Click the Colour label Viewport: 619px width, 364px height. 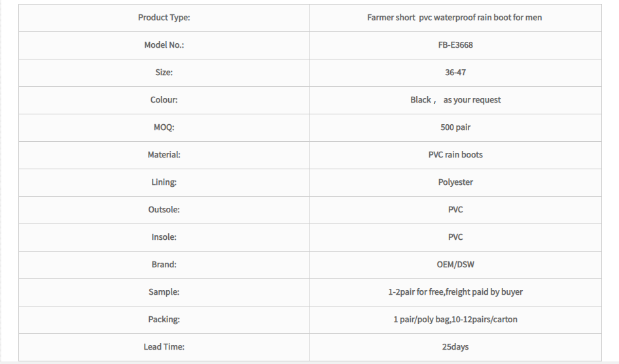(x=164, y=100)
